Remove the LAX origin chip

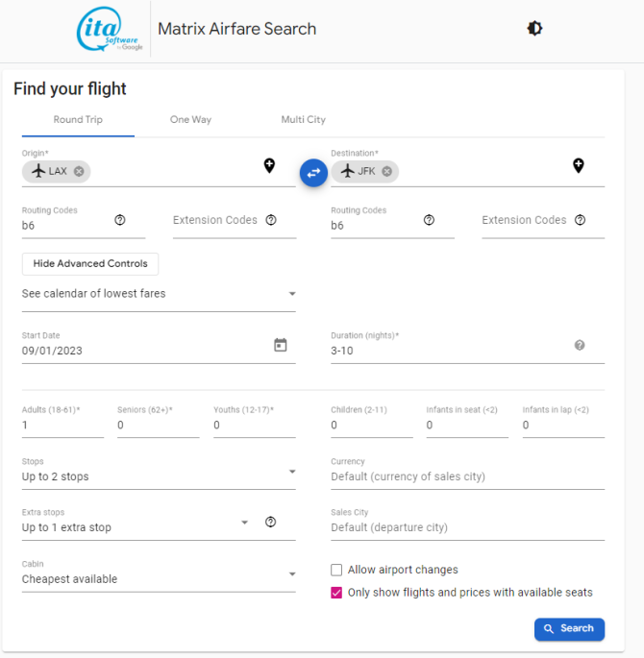pos(79,171)
